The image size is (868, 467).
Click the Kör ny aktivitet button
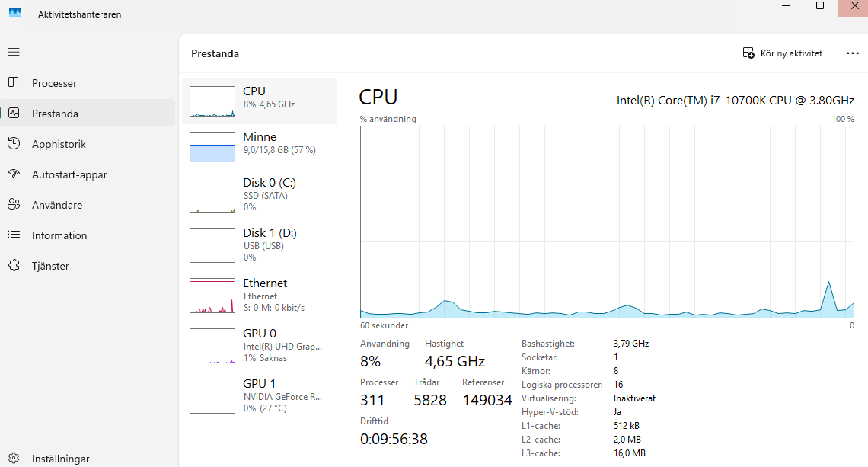[783, 53]
